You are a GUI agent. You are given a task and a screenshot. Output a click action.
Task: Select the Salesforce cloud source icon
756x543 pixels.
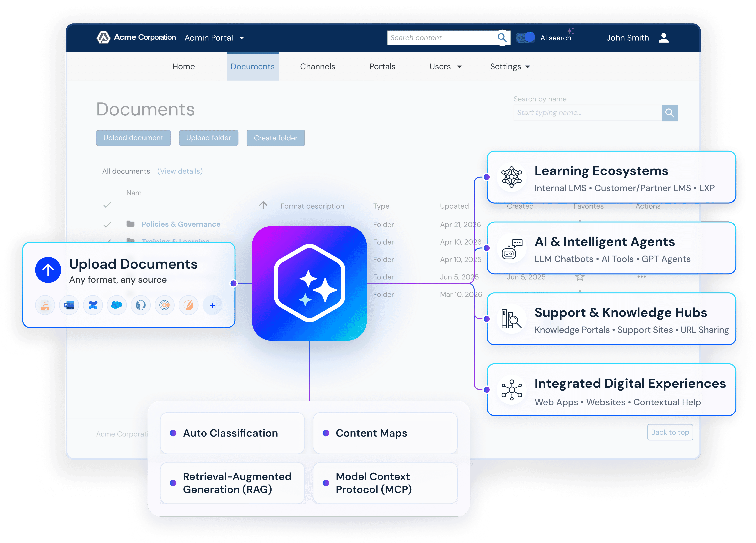[x=117, y=305]
